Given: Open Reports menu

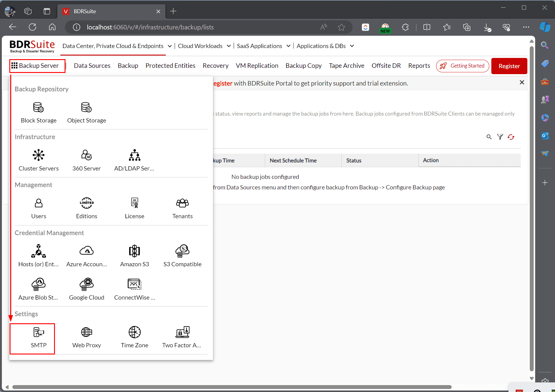Looking at the screenshot, I should coord(419,66).
